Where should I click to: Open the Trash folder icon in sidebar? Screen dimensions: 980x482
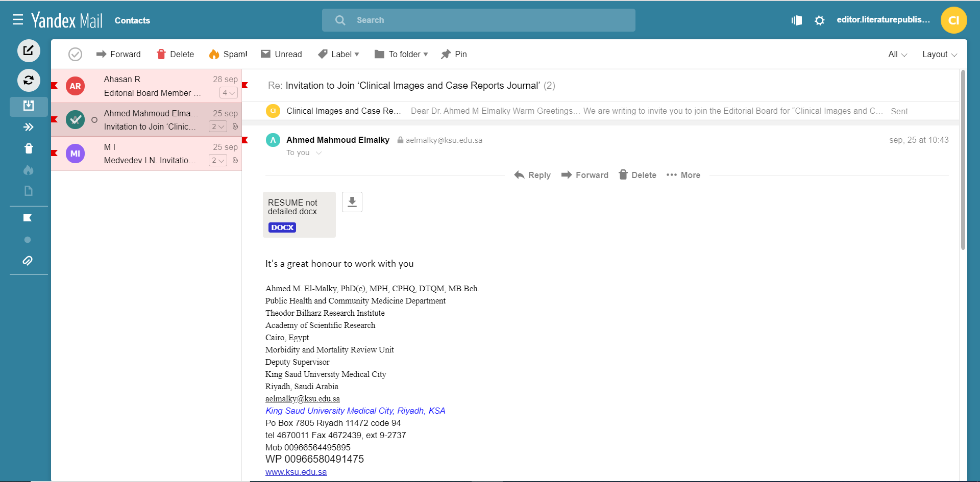click(x=29, y=148)
